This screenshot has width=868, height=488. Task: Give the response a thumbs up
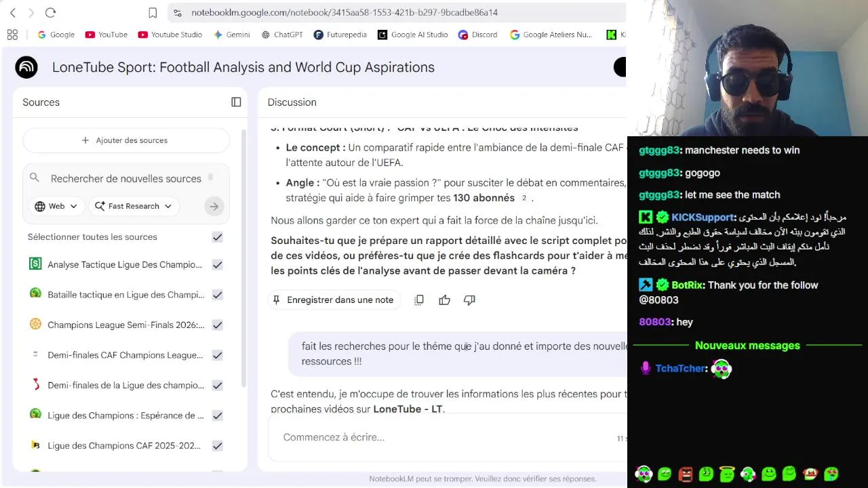click(444, 300)
